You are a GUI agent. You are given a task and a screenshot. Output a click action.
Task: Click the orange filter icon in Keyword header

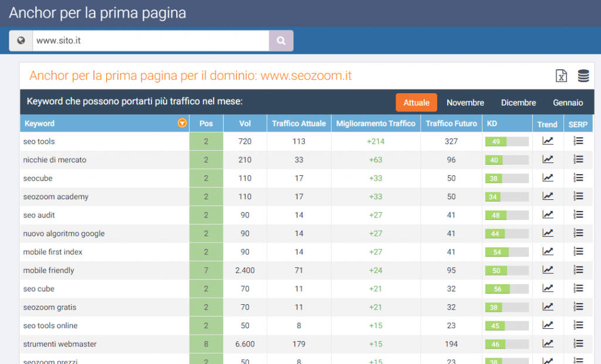[x=182, y=123]
